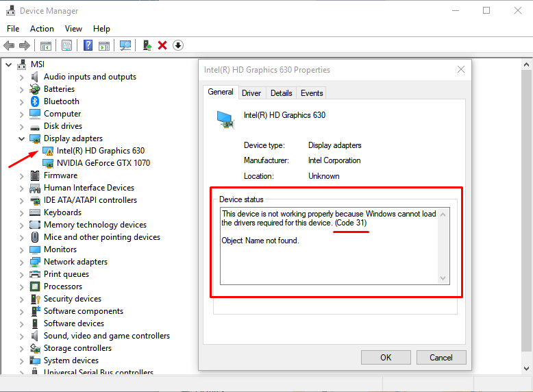Select NVIDIA GeForce GTX 1070 device

point(103,163)
